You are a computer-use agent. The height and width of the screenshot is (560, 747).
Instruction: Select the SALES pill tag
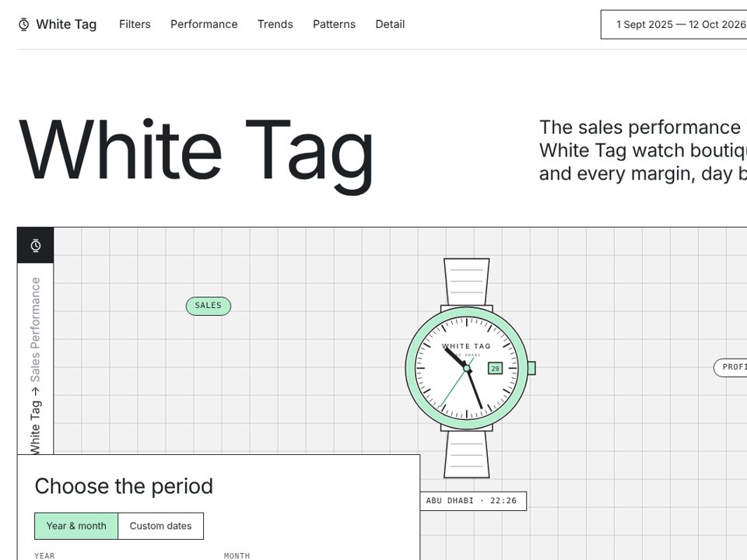click(209, 306)
